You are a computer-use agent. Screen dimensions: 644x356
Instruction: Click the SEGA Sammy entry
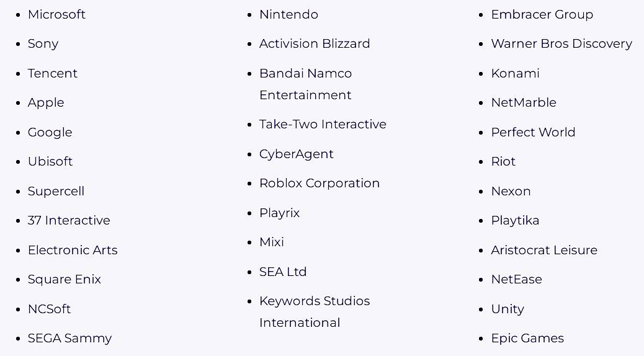tap(70, 339)
